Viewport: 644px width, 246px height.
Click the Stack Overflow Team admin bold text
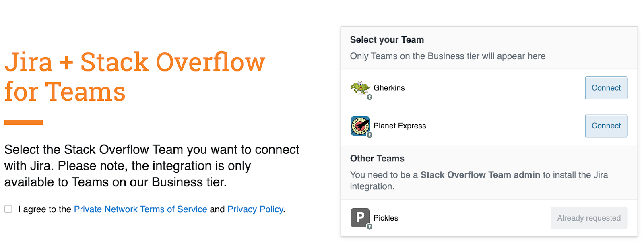point(480,175)
